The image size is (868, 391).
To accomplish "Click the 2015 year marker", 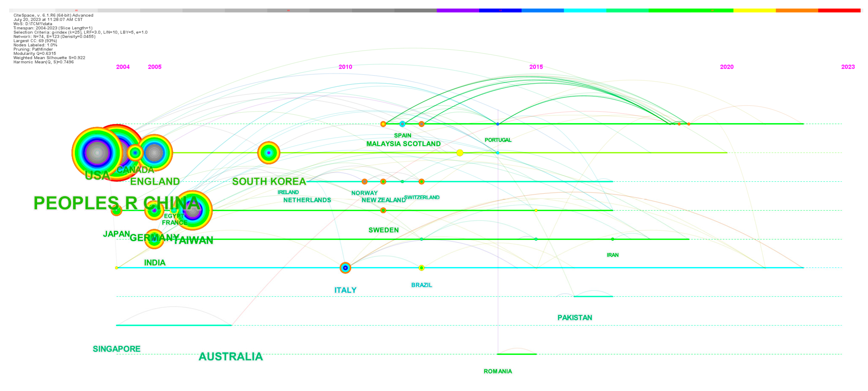I will point(536,67).
